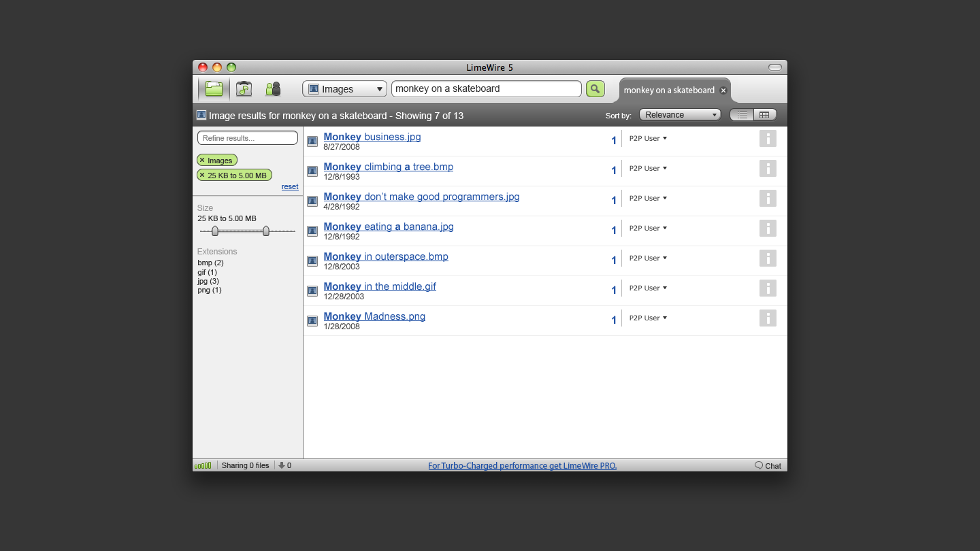Switch to list view of results
Screen dimensions: 980x551
point(742,115)
